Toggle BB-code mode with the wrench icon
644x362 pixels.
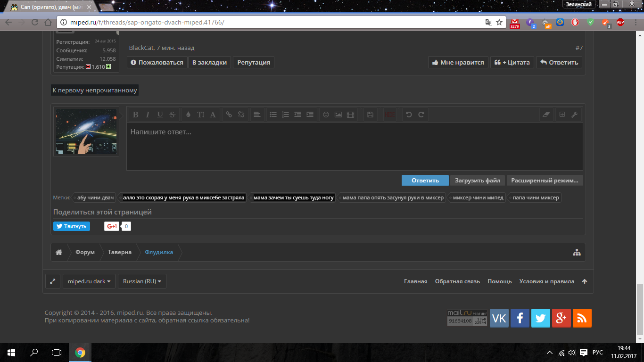tap(574, 115)
